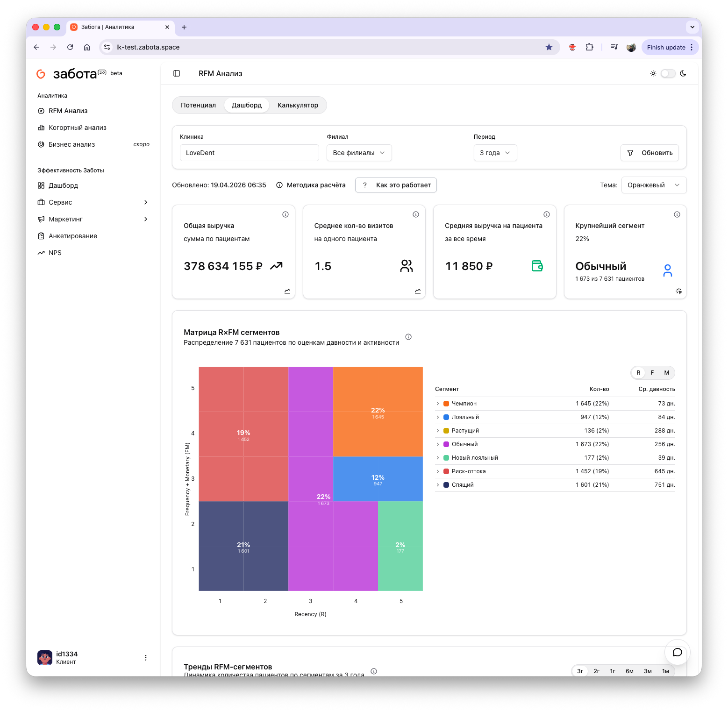The image size is (728, 711).
Task: Select the M metric toggle
Action: pos(666,373)
